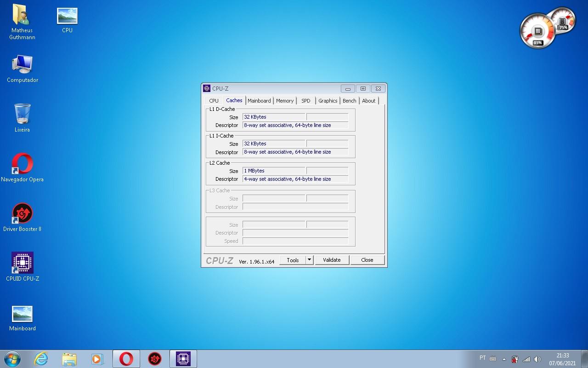The image size is (588, 368).
Task: Click the L1 I-Cache size field 32 KBytes
Action: click(274, 144)
